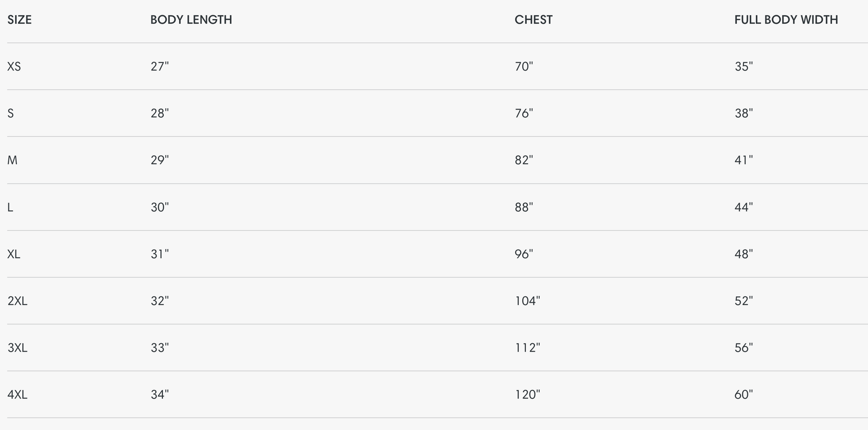Click the 31" body length for XL

pyautogui.click(x=160, y=254)
